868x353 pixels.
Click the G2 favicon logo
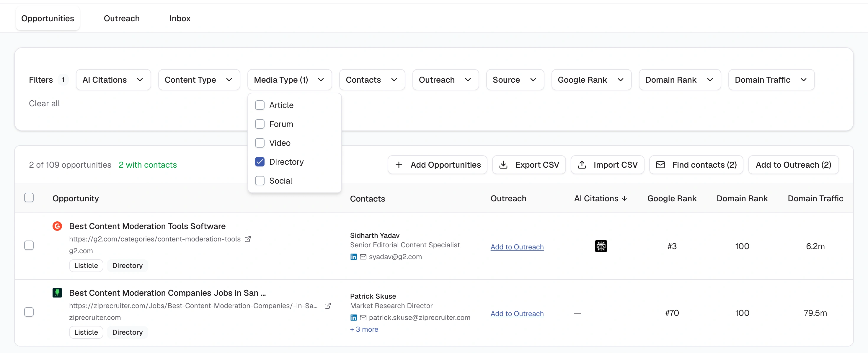coord(57,226)
